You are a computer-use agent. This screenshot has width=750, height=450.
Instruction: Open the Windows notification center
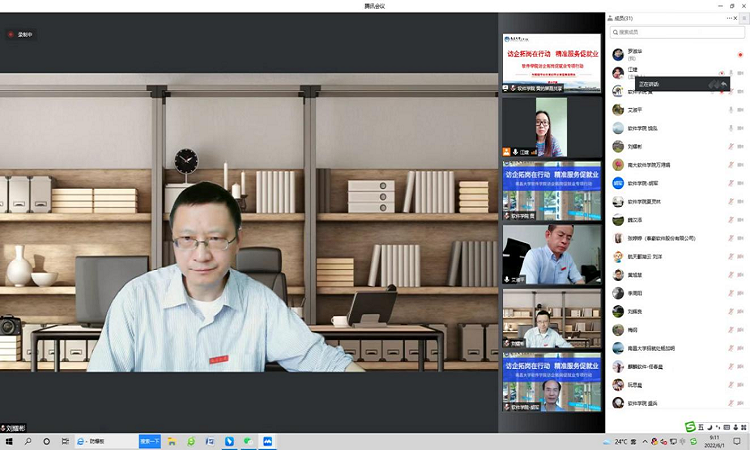737,441
